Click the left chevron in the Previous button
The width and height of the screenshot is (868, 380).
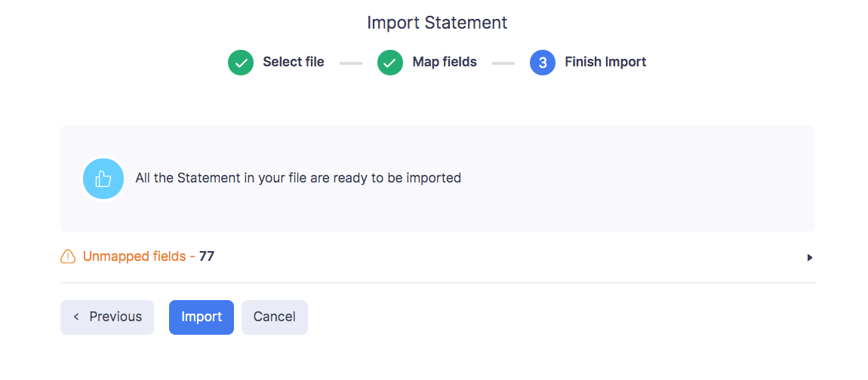click(76, 317)
